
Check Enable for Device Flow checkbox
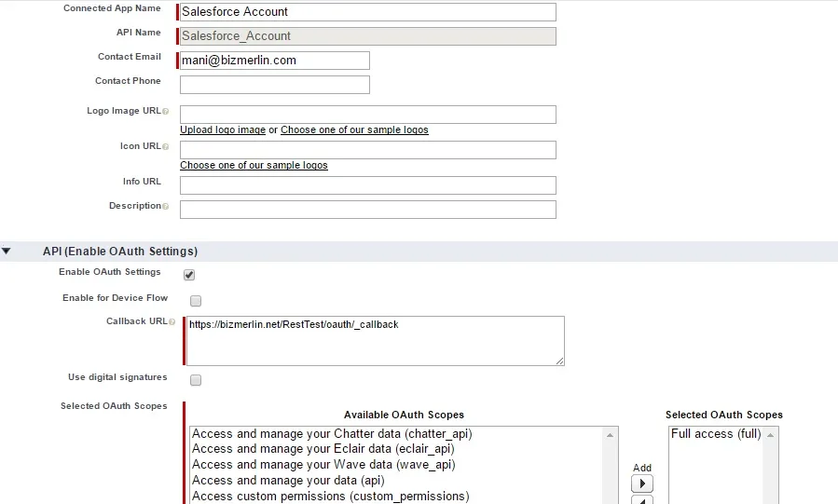click(x=196, y=301)
